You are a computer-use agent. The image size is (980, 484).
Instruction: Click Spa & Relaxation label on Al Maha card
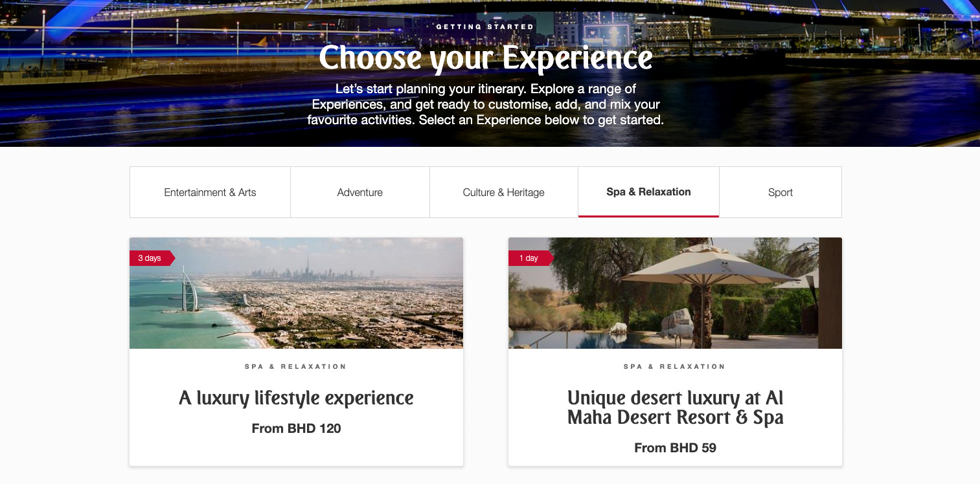pyautogui.click(x=675, y=366)
